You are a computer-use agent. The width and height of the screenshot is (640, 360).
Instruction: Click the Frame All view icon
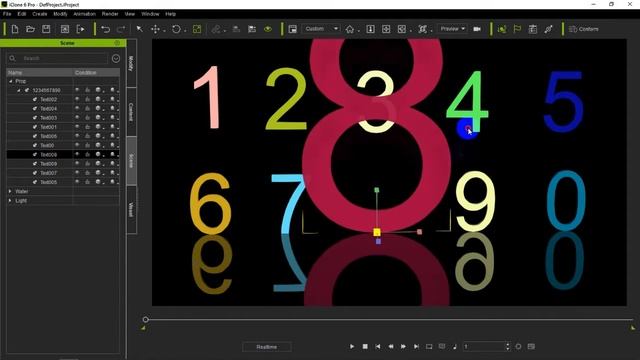402,29
